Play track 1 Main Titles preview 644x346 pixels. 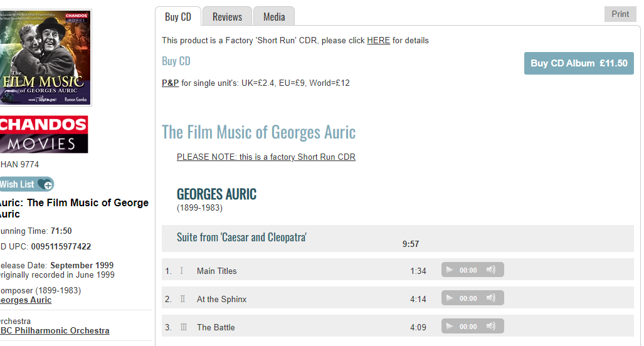click(449, 270)
